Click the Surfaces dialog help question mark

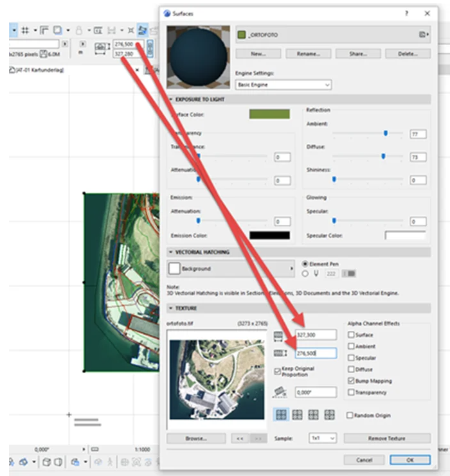(406, 13)
